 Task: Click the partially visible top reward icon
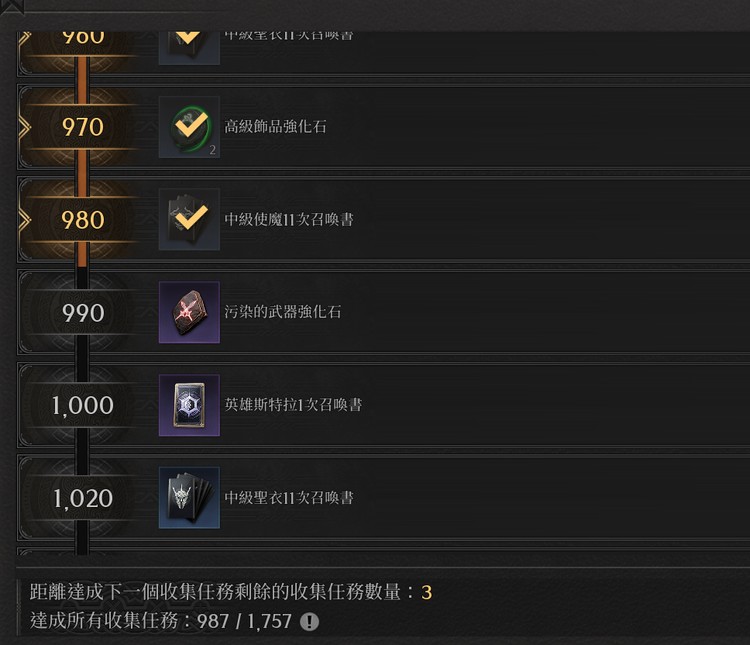tap(189, 48)
